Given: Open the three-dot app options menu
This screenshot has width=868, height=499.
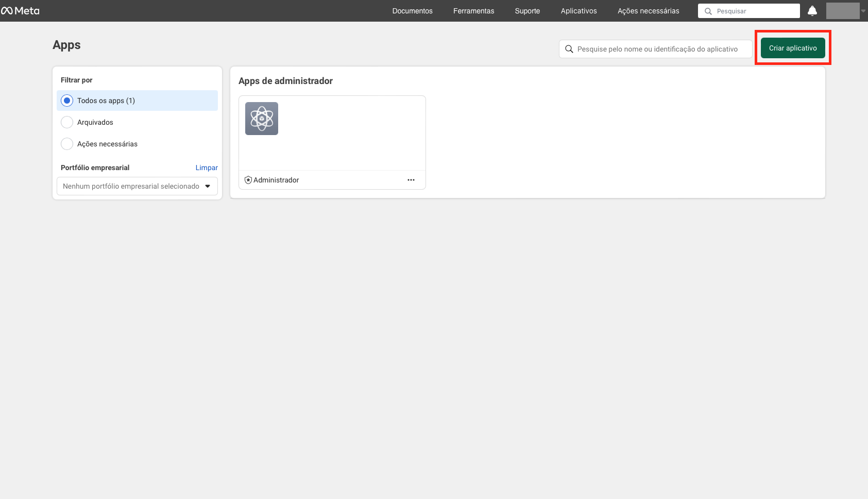Looking at the screenshot, I should 411,180.
